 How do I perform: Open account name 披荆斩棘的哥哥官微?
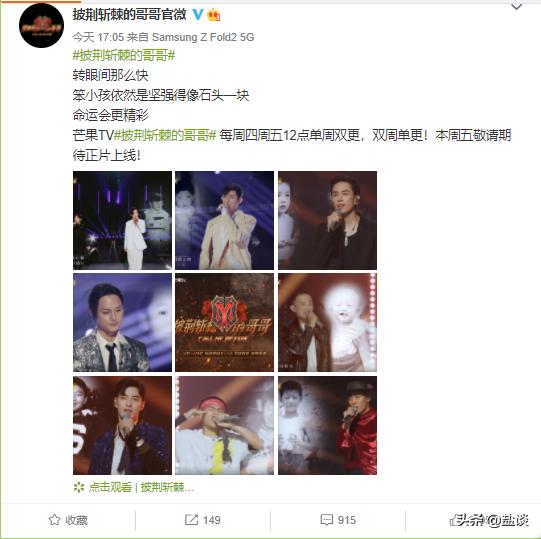point(129,14)
